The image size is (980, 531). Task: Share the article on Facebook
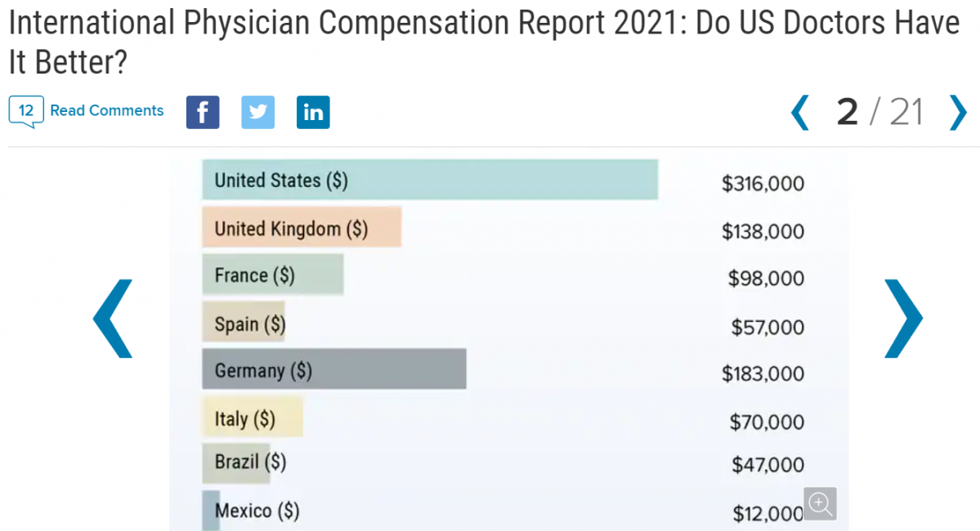coord(203,112)
